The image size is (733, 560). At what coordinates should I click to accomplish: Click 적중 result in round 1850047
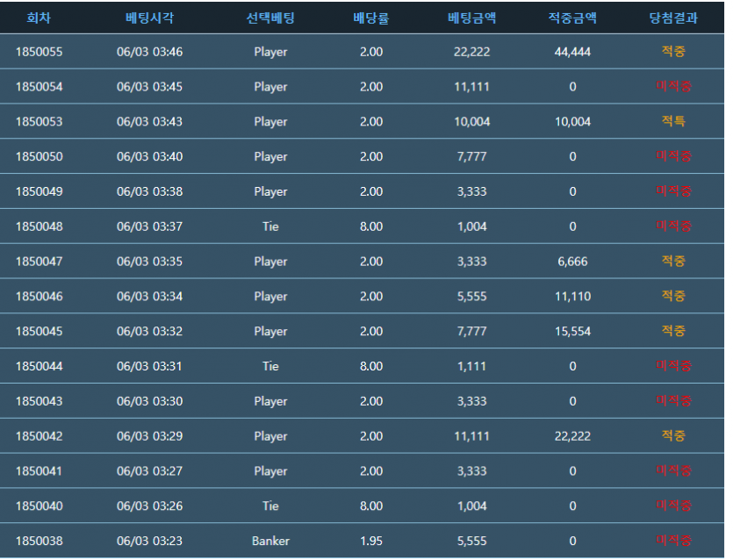point(673,261)
